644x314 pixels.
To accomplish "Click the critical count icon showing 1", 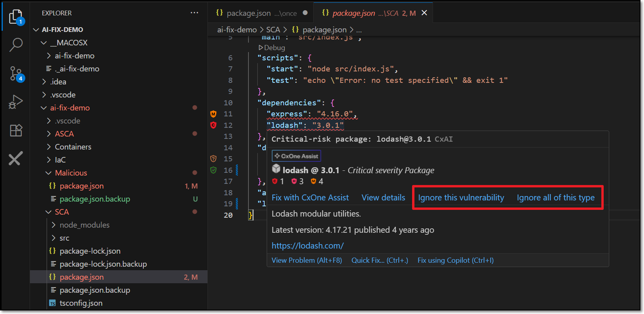I will (275, 181).
